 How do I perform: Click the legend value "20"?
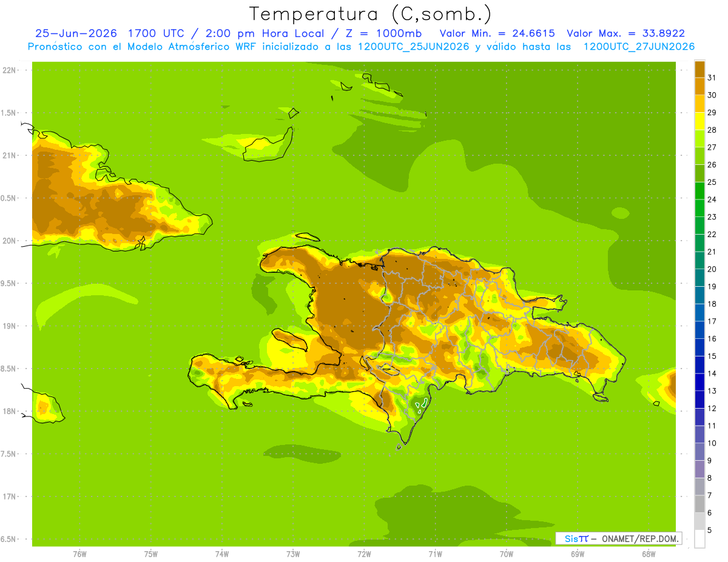[712, 269]
